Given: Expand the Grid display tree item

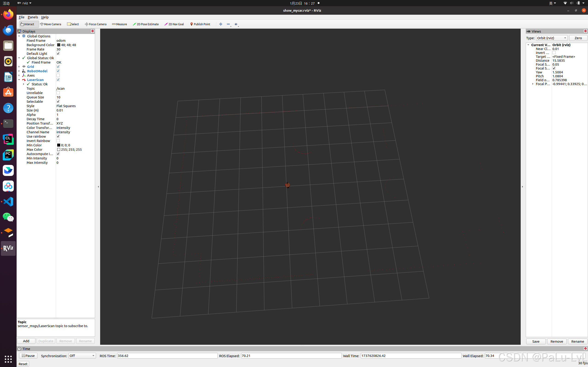Looking at the screenshot, I should coord(19,67).
